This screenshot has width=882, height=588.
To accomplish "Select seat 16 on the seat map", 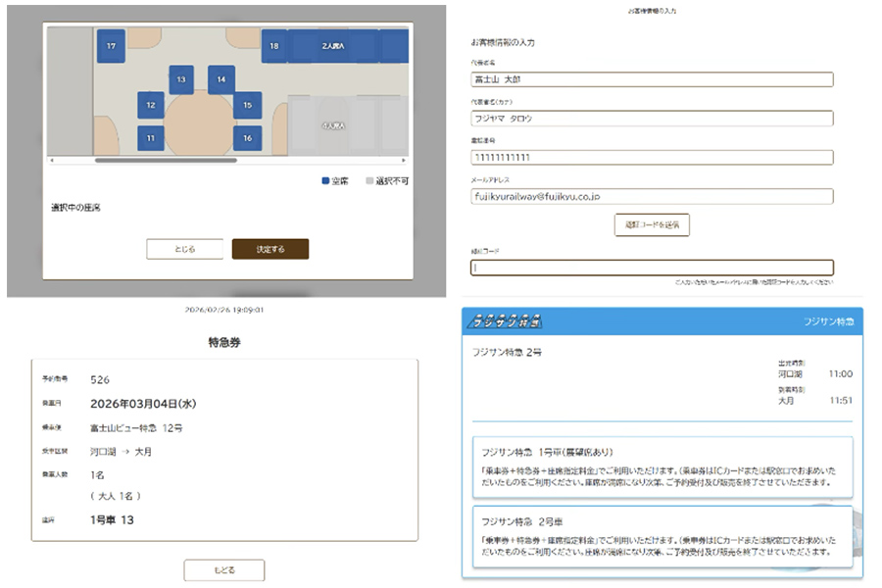I will pos(248,139).
